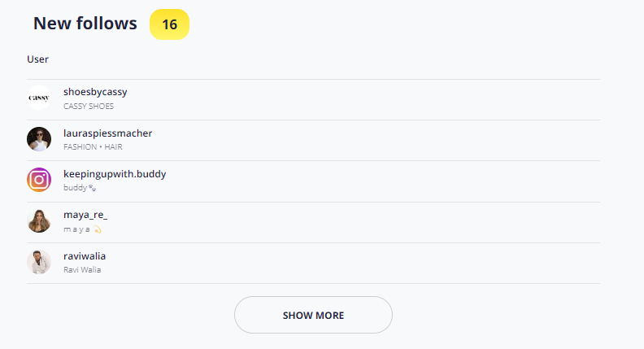Click the dizzy star emoji beside m a y a
The height and width of the screenshot is (349, 644).
[98, 229]
